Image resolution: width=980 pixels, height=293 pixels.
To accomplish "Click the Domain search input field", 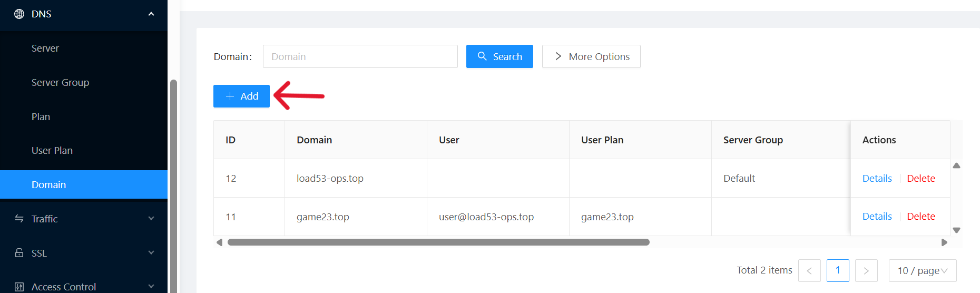I will click(x=360, y=56).
